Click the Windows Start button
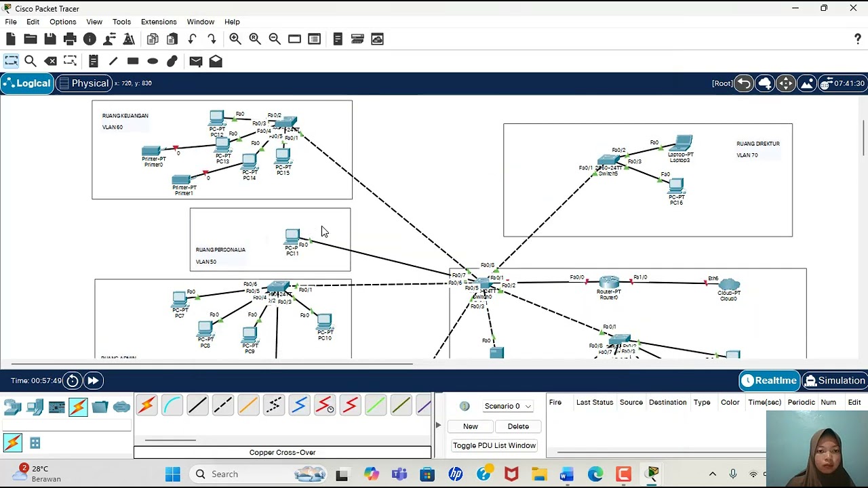This screenshot has width=868, height=488. click(x=173, y=474)
